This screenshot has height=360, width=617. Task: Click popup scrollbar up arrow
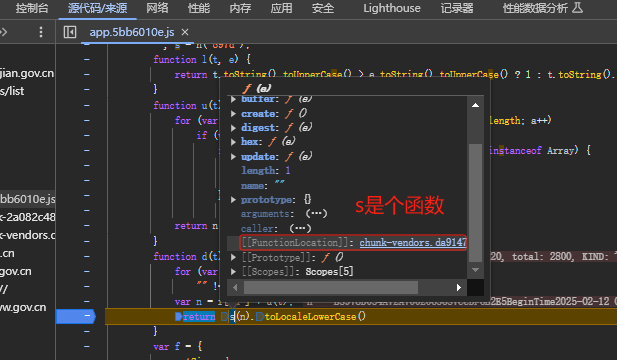(475, 105)
